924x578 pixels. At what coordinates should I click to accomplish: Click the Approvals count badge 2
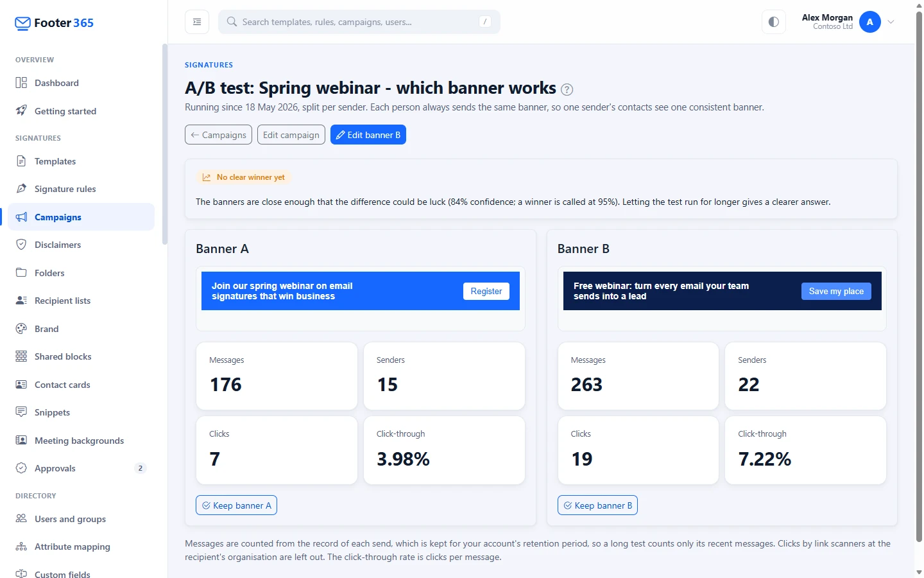point(141,468)
